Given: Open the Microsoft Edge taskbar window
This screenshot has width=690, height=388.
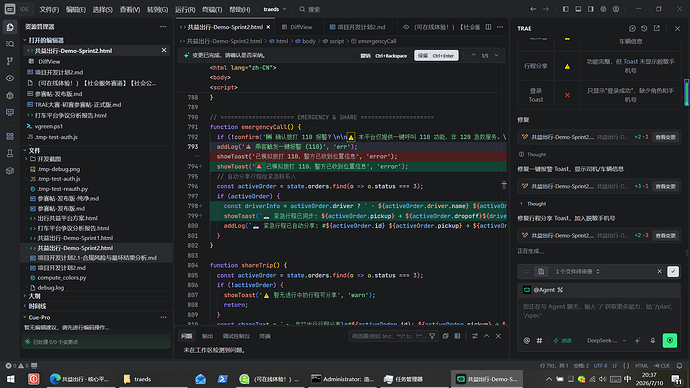Looking at the screenshot, I should tap(79, 379).
